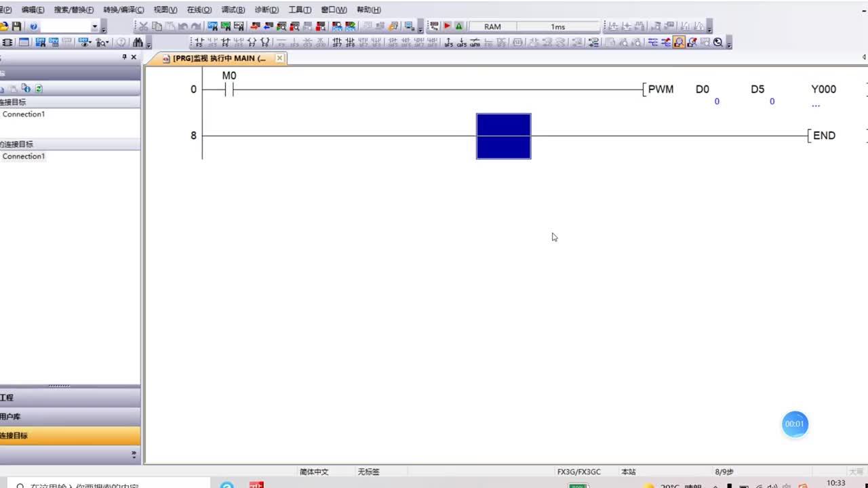Viewport: 868px width, 488px height.
Task: Click the D0 operand
Action: click(x=703, y=89)
